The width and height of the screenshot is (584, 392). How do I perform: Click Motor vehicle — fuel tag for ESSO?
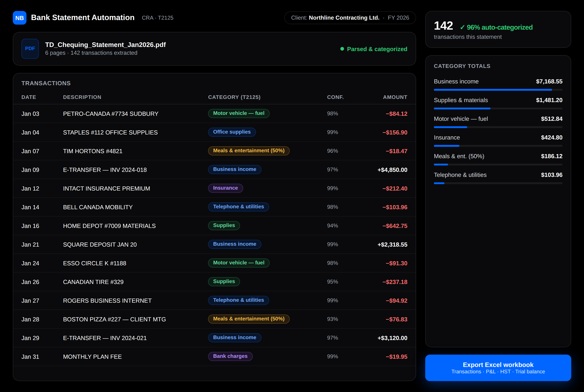(239, 263)
